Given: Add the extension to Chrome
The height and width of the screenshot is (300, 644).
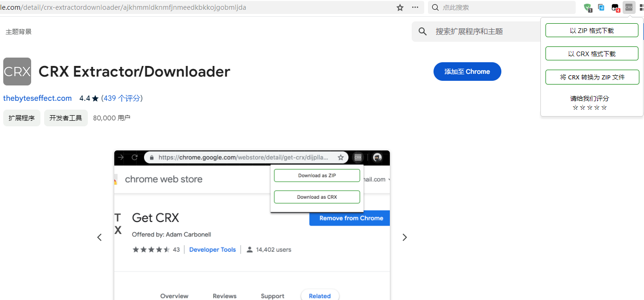Looking at the screenshot, I should click(467, 72).
